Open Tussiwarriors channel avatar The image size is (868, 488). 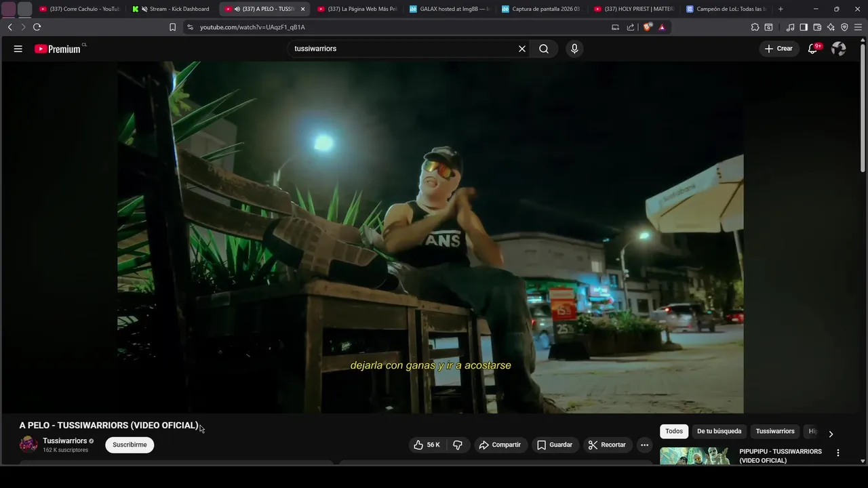28,445
